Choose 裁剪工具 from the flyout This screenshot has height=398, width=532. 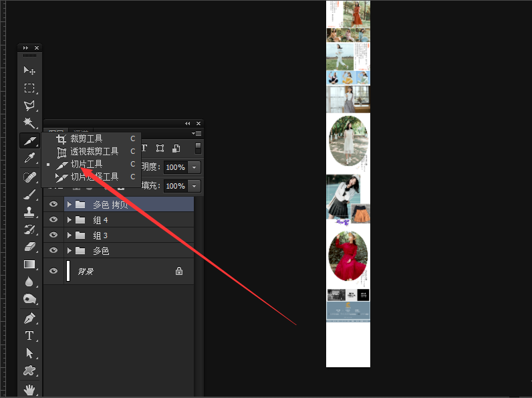(91, 138)
